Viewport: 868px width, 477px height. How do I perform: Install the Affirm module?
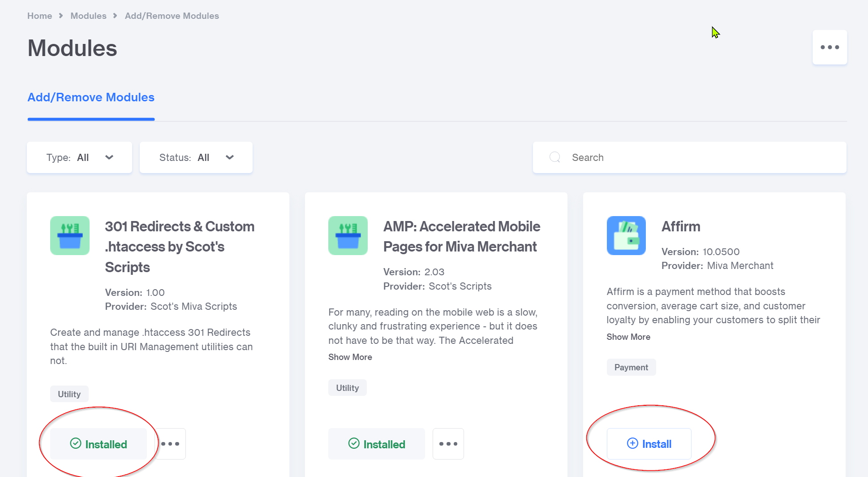649,444
